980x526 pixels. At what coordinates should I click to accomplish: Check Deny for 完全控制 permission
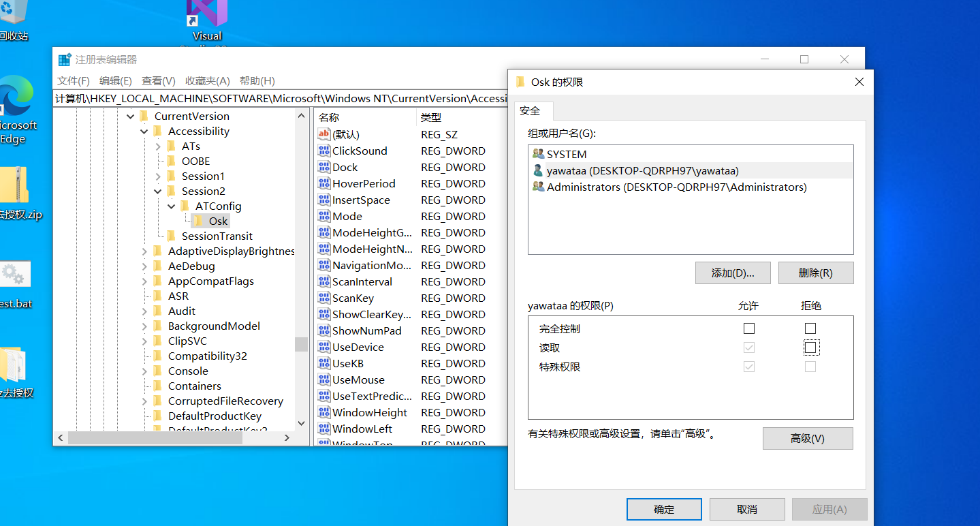pos(810,328)
